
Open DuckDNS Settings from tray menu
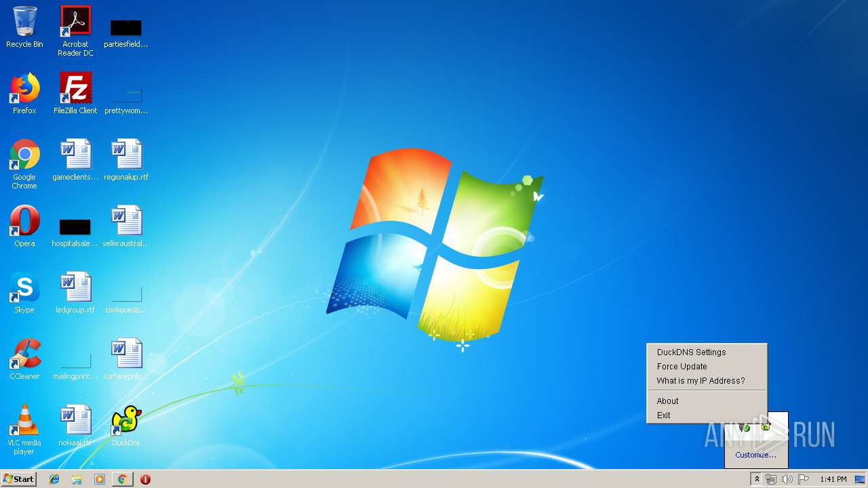point(707,352)
